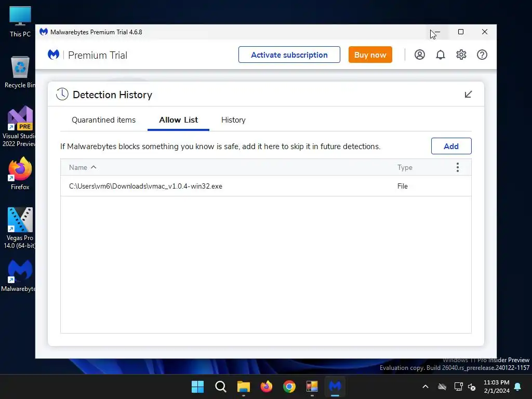Open the three-dot table options menu
The image size is (532, 399).
[457, 167]
